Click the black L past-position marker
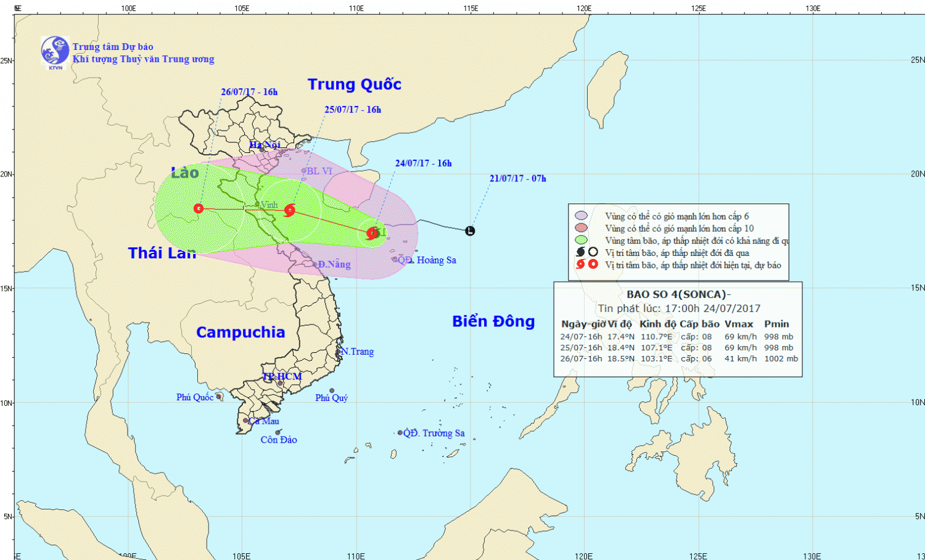 tap(470, 231)
